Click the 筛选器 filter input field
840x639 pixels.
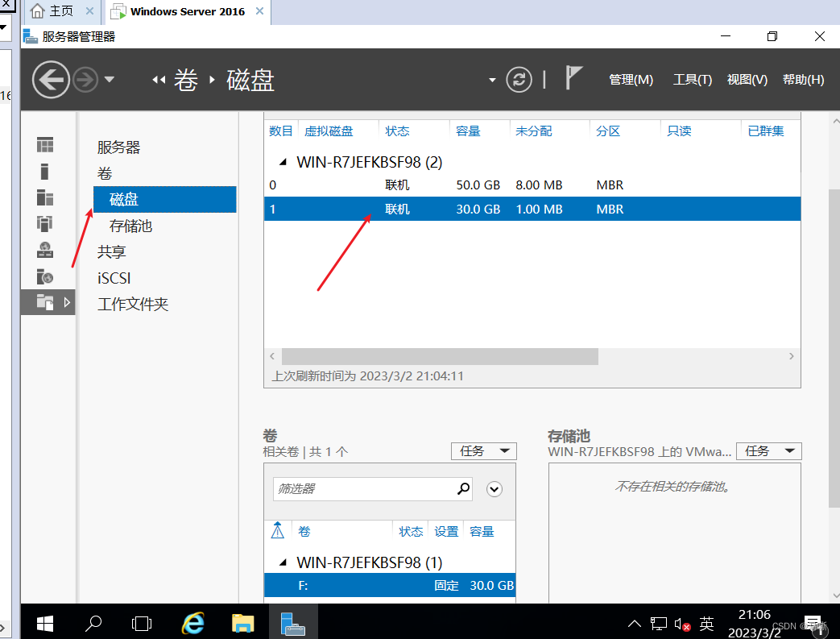[364, 489]
